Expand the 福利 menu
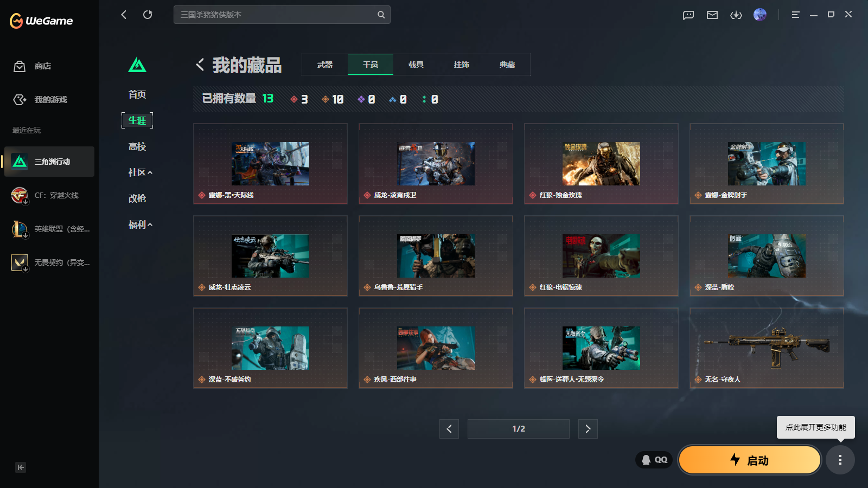This screenshot has width=868, height=488. [140, 224]
